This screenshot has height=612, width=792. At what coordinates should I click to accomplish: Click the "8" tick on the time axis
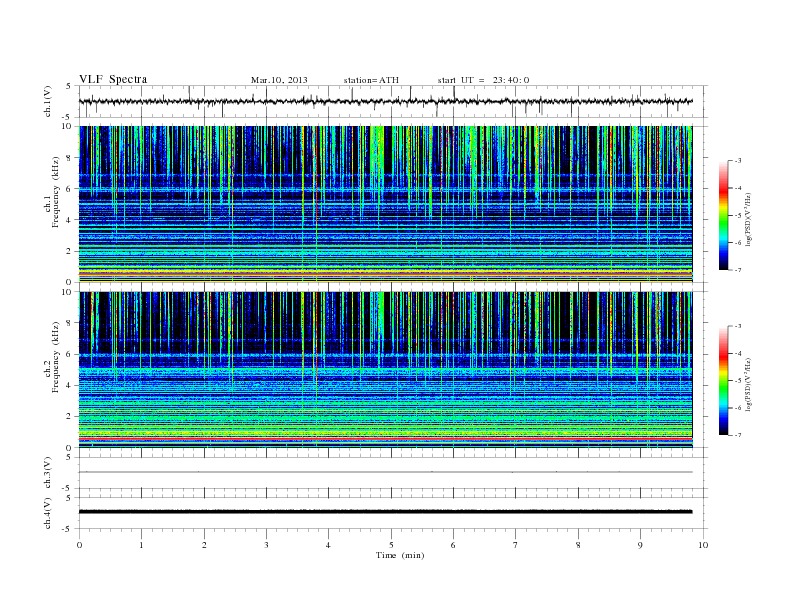(578, 545)
